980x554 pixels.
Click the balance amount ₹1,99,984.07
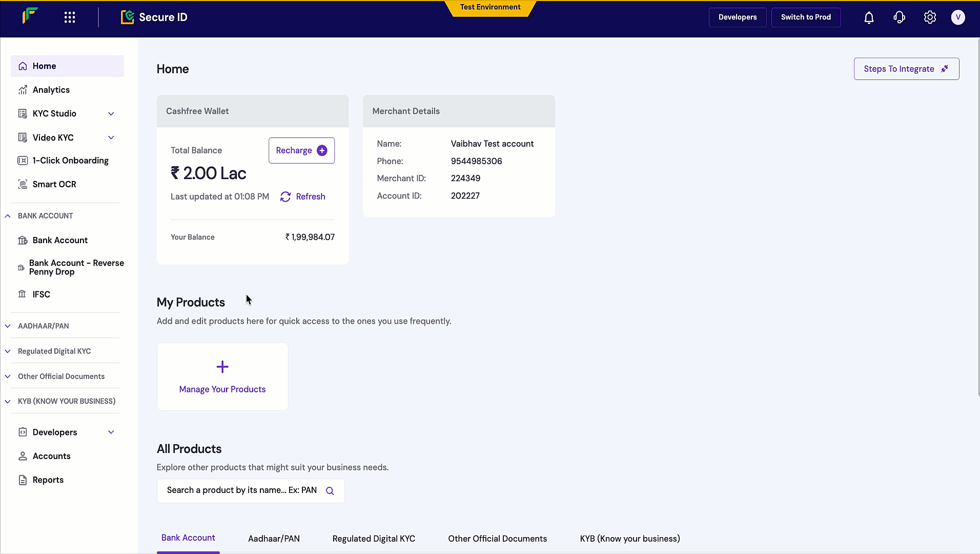pyautogui.click(x=310, y=238)
